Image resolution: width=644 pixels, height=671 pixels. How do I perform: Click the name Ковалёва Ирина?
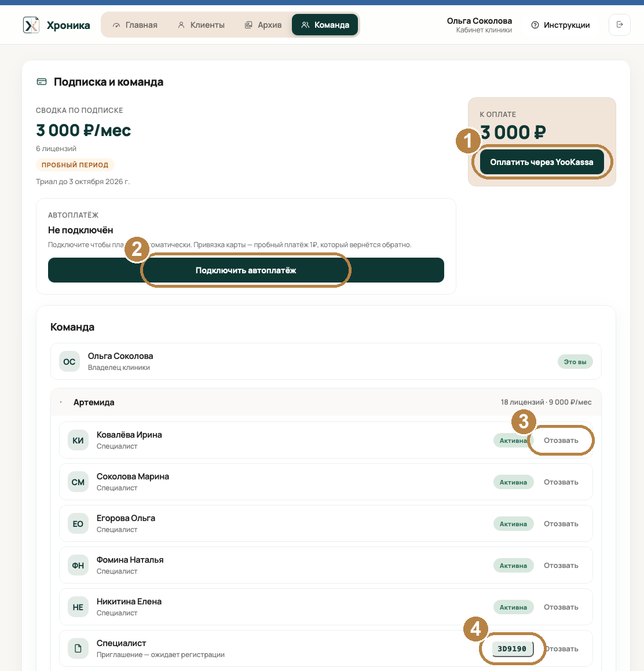click(x=129, y=435)
